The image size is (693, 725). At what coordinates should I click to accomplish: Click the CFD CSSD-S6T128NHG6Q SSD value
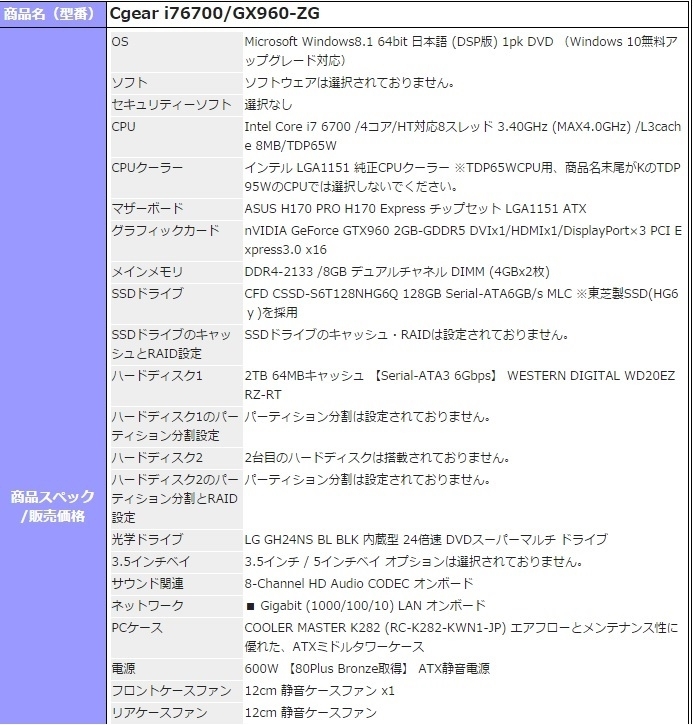pos(461,303)
